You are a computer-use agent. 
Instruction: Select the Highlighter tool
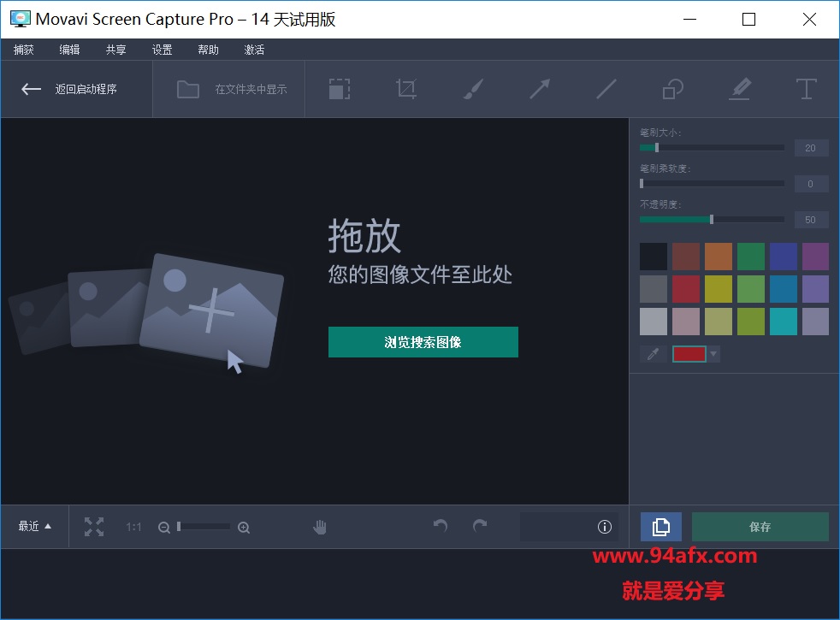[x=740, y=89]
